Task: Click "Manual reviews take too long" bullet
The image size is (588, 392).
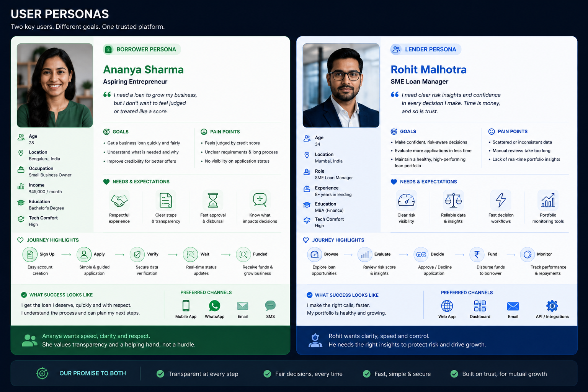Action: tap(521, 151)
